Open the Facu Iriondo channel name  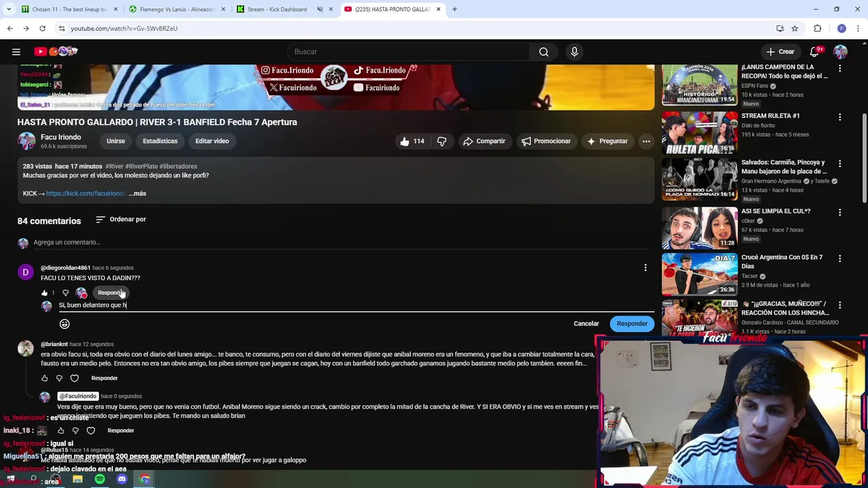point(60,137)
